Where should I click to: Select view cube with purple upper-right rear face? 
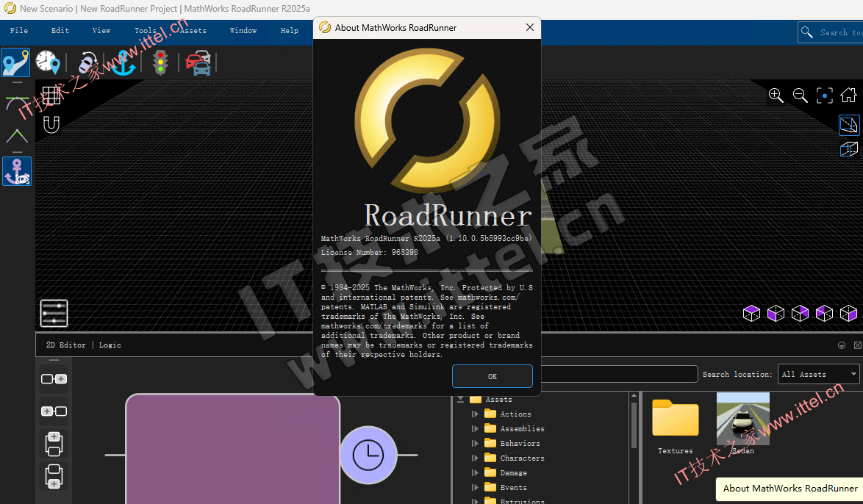click(x=800, y=314)
